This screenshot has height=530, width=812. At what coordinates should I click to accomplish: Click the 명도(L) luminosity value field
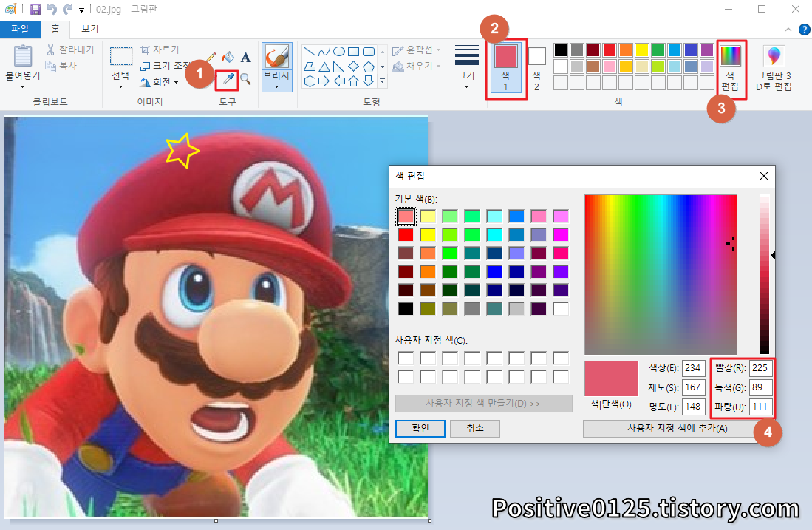click(x=693, y=406)
